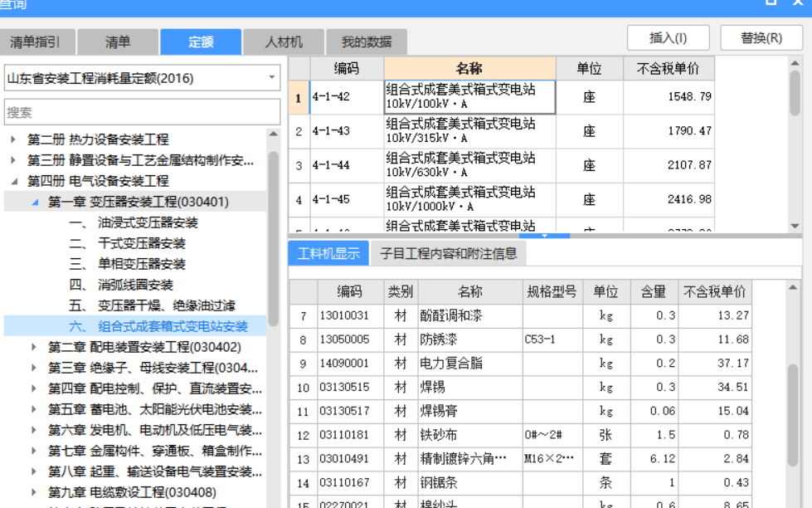Click the 替换(R) button
This screenshot has width=812, height=508.
coord(761,38)
